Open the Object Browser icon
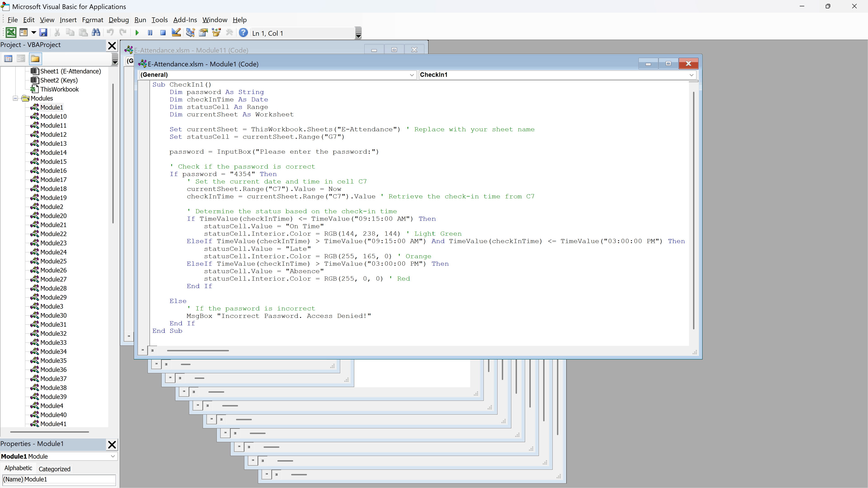 [x=216, y=33]
